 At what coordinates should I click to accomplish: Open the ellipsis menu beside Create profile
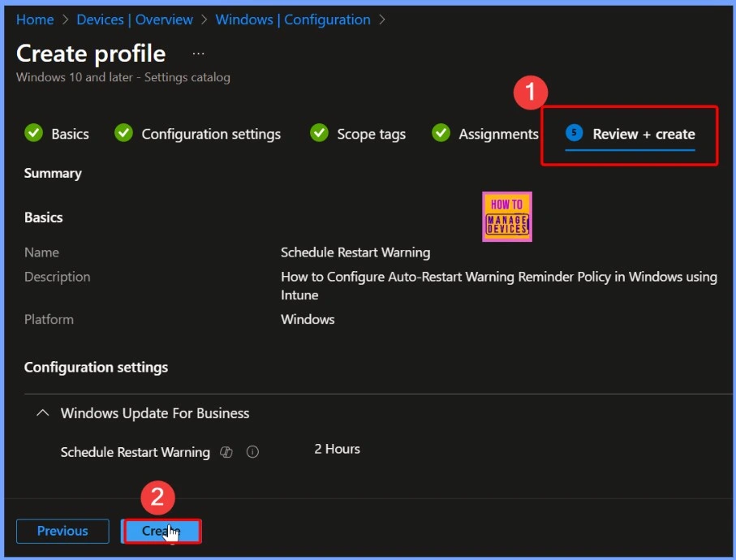(198, 54)
